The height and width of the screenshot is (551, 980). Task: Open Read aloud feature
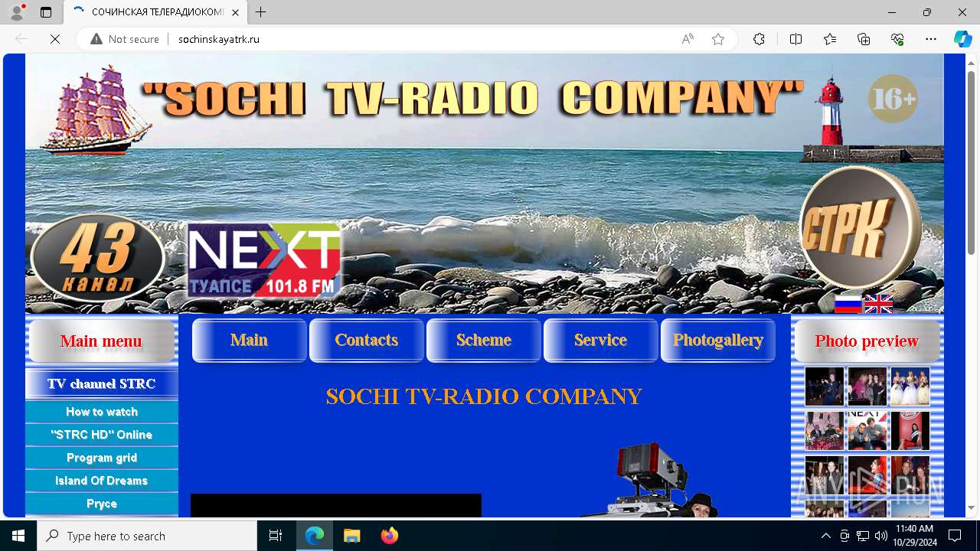point(688,39)
